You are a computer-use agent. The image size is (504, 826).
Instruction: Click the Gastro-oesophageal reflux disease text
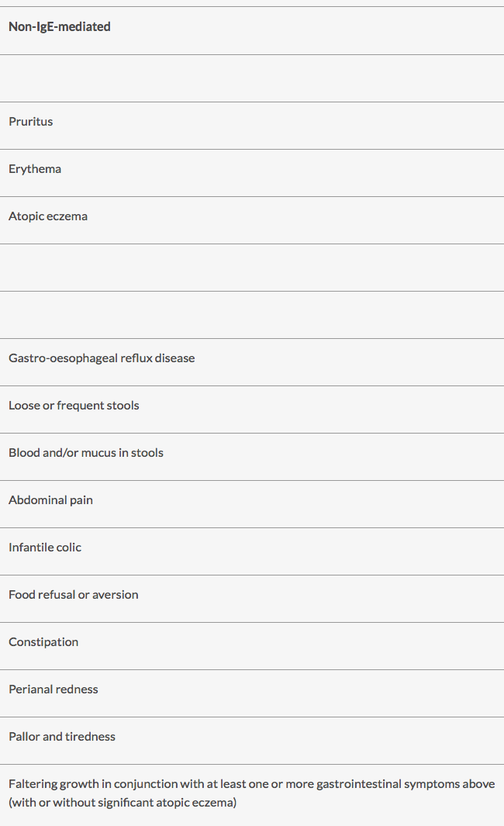click(x=102, y=358)
